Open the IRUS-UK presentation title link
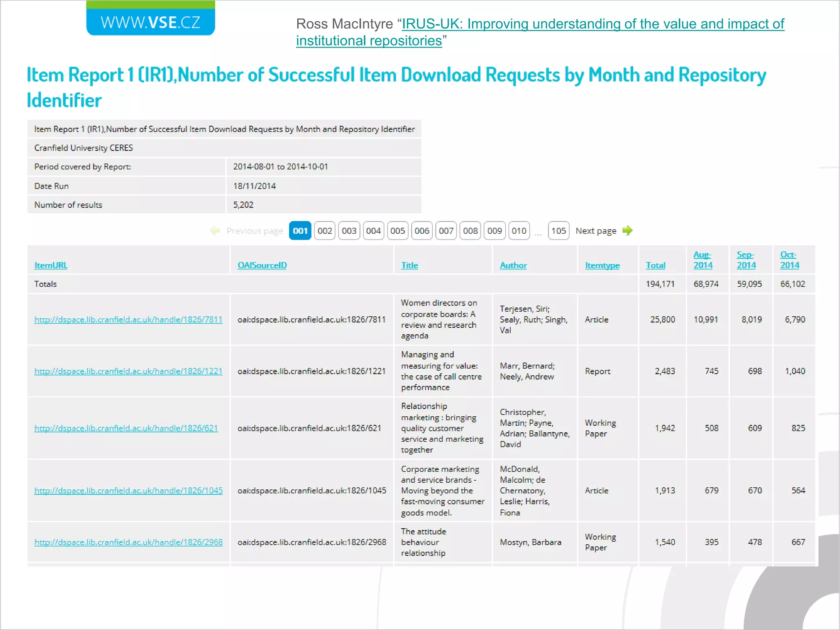 coord(540,32)
